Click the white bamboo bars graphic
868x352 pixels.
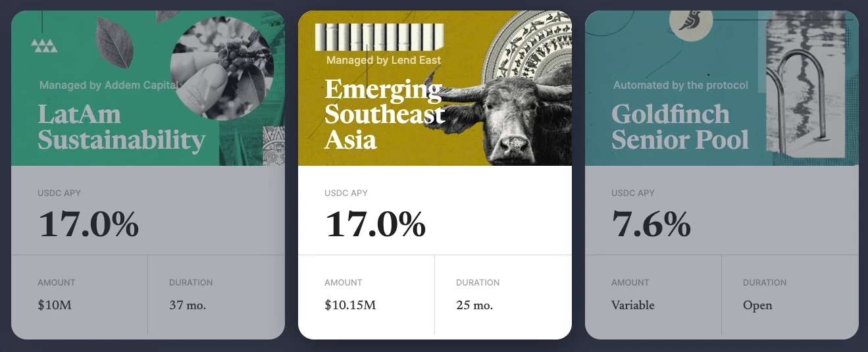point(379,37)
